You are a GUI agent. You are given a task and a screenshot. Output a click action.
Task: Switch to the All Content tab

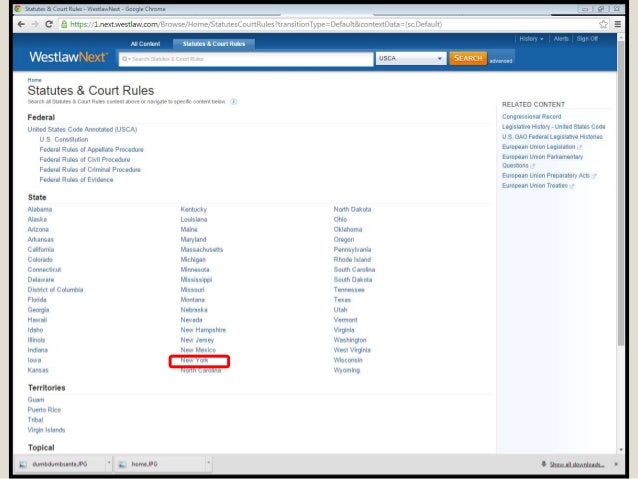pos(145,44)
